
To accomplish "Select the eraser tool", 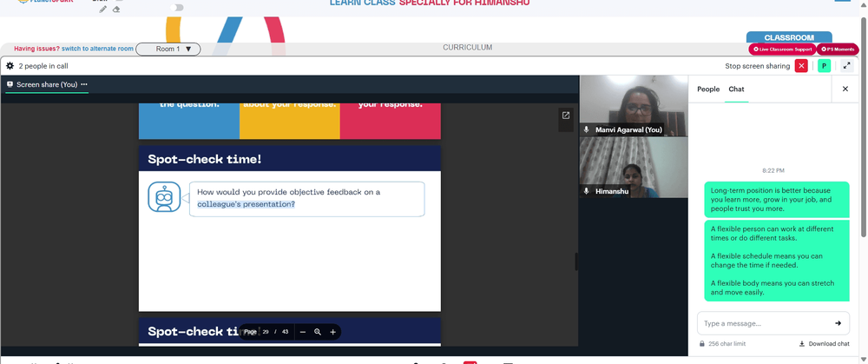I will 116,10.
